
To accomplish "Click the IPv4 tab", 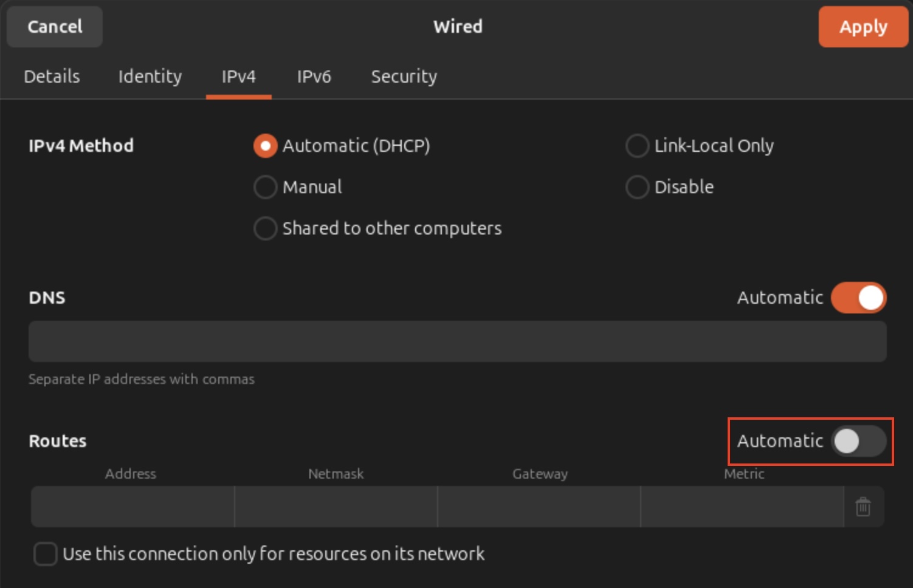I will pyautogui.click(x=238, y=77).
